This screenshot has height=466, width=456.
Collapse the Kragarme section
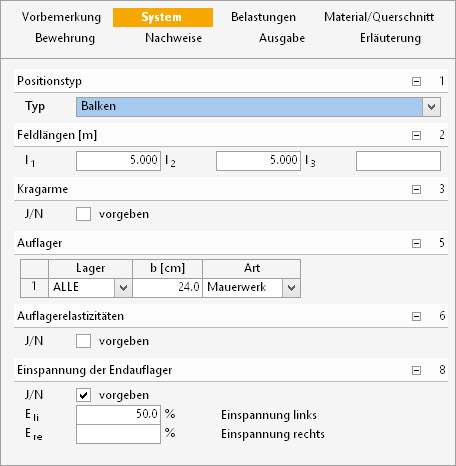tap(416, 189)
